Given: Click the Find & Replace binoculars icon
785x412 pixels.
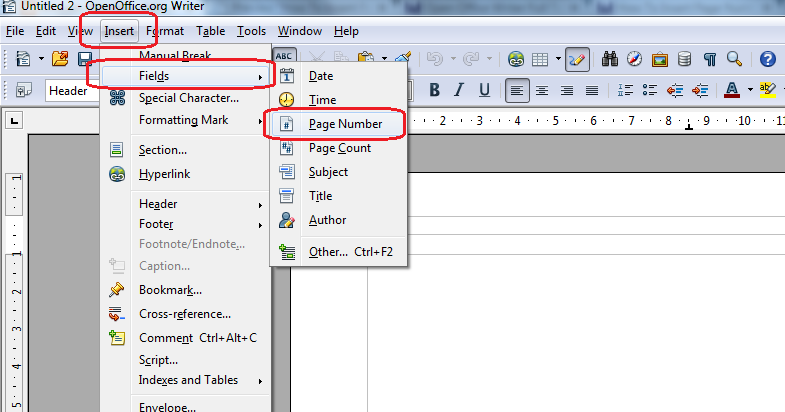Looking at the screenshot, I should pos(609,59).
